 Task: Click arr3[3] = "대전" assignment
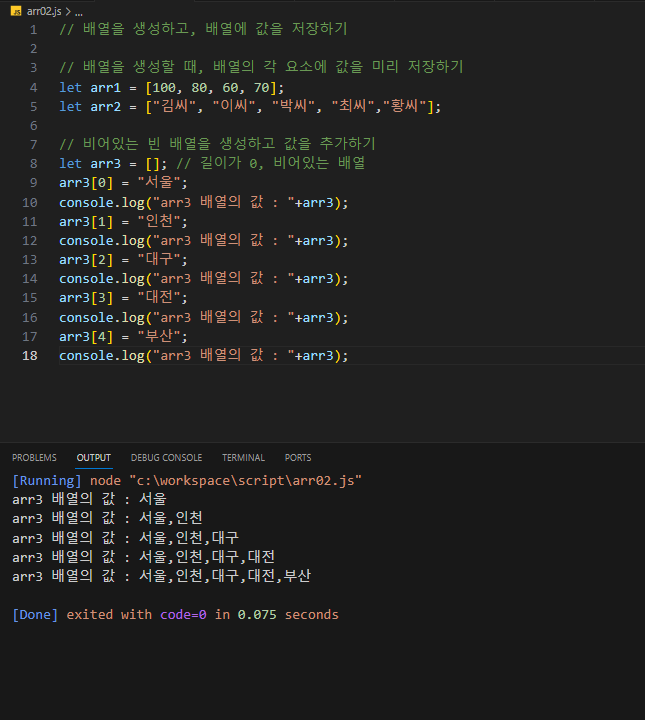click(x=123, y=298)
